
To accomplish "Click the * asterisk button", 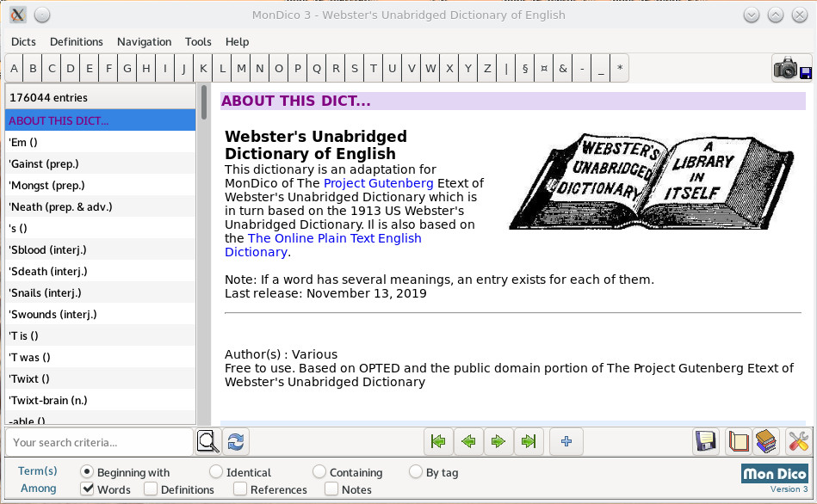I will click(620, 68).
